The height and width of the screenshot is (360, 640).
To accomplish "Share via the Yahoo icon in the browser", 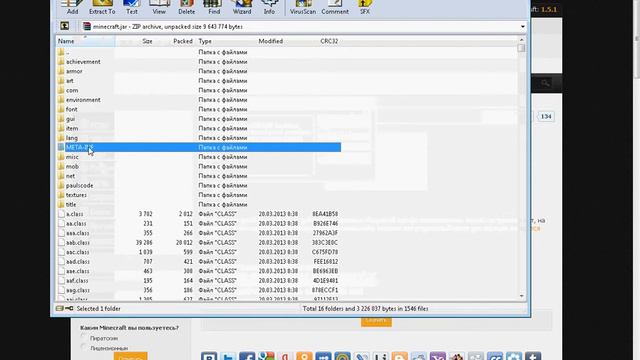I will point(438,356).
